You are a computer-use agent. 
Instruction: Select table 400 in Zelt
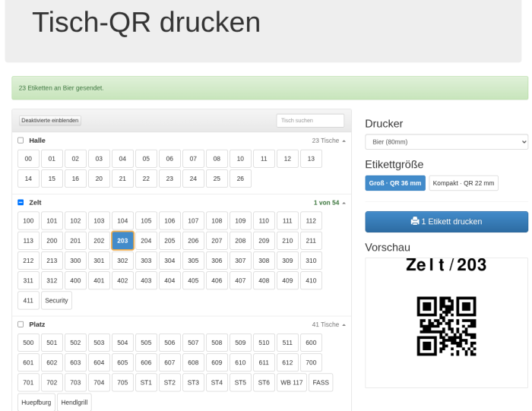pos(75,280)
